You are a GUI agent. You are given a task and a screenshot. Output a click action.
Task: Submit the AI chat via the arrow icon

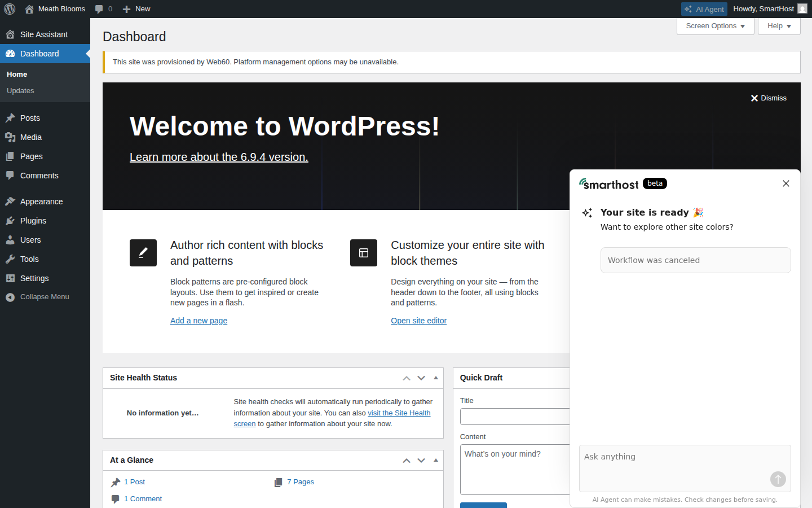(x=778, y=479)
